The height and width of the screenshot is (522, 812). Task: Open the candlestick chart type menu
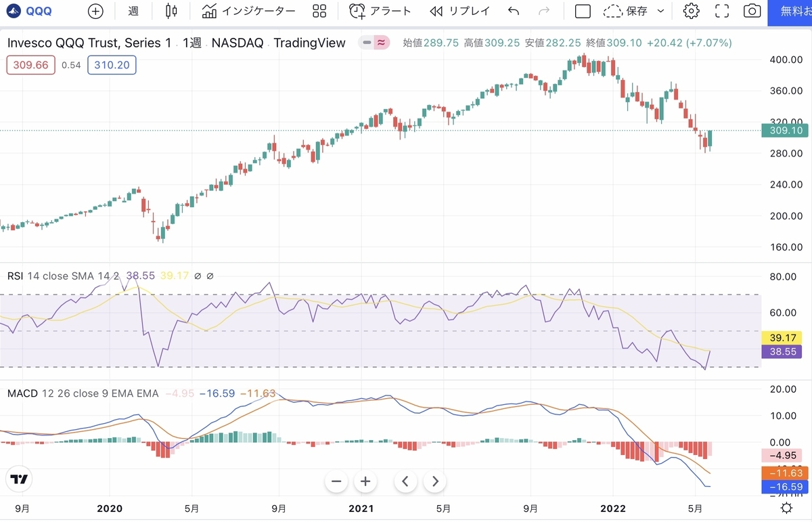[x=171, y=11]
